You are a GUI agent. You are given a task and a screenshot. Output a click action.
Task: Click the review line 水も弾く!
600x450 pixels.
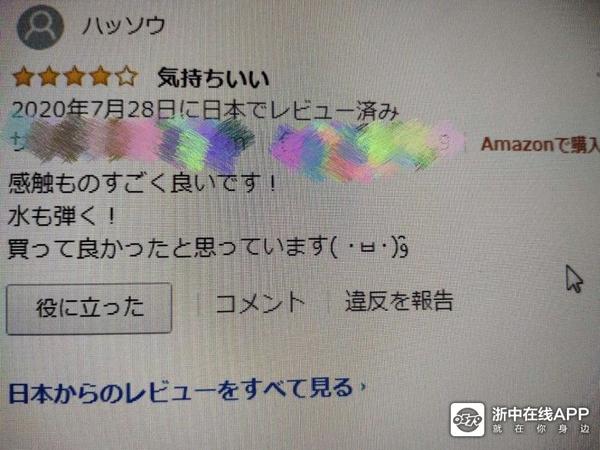61,216
